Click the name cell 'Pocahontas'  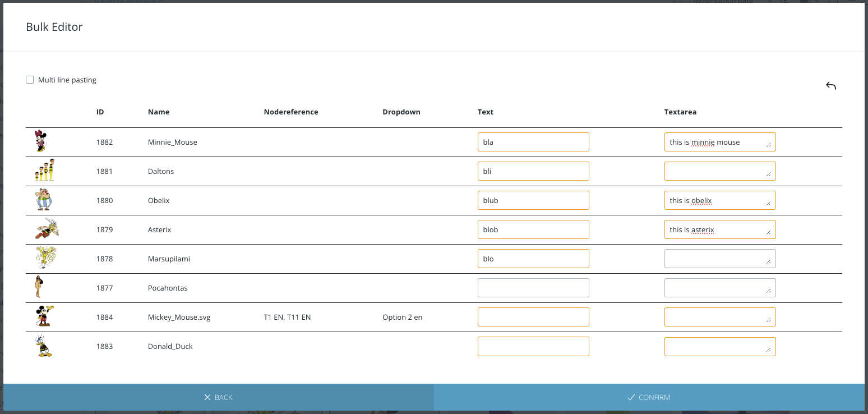[x=168, y=288]
